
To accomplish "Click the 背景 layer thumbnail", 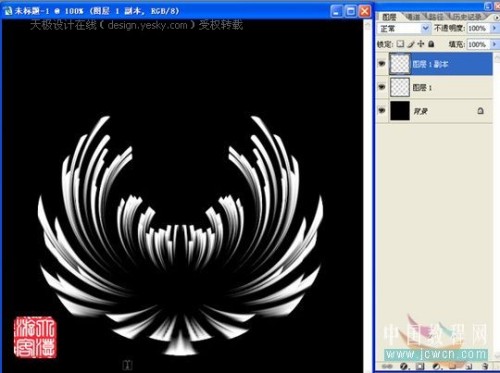I will (400, 111).
